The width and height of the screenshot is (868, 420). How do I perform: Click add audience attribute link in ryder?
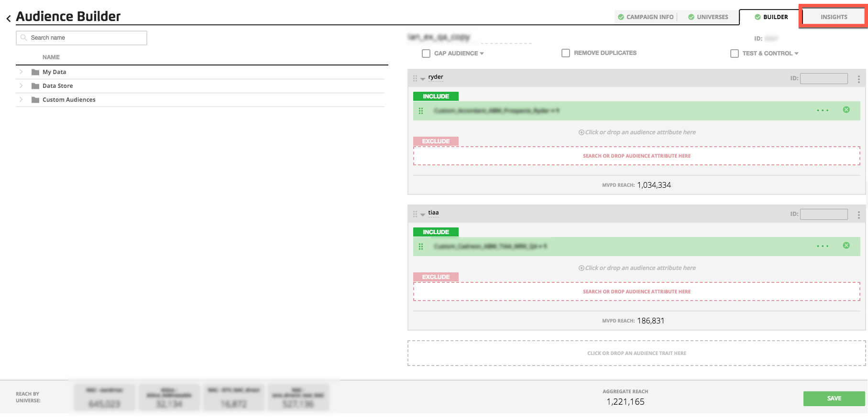point(637,132)
